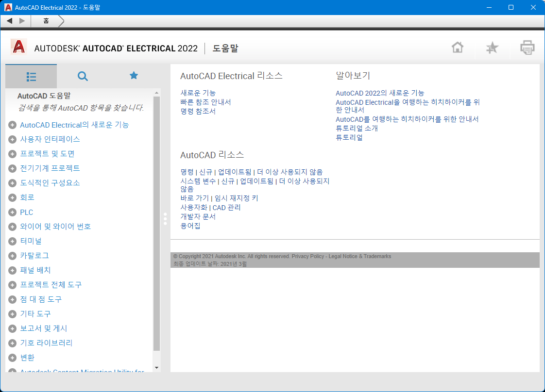Expand the 터미널 node

pos(12,241)
